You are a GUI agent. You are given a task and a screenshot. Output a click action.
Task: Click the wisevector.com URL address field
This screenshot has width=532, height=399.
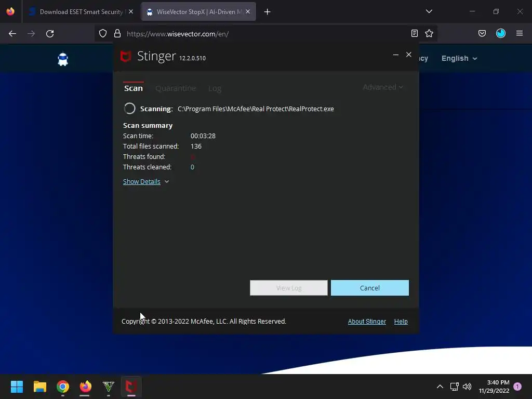pos(266,34)
